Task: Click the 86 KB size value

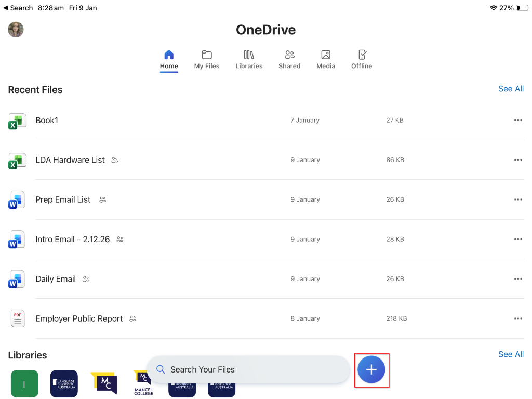Action: click(x=395, y=160)
